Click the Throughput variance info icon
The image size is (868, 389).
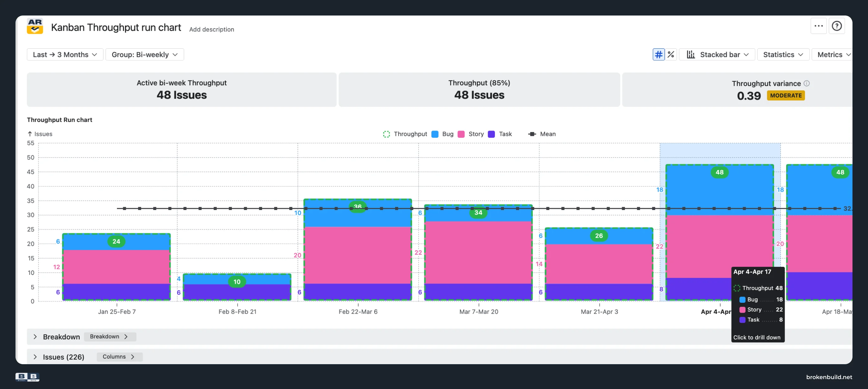point(806,83)
